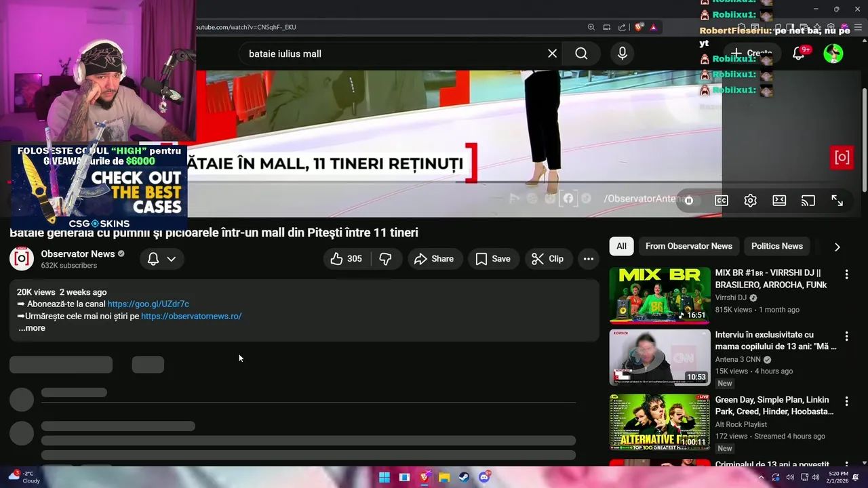This screenshot has width=868, height=488.
Task: Open Antena 3 CNN interview thumbnail
Action: coord(660,357)
